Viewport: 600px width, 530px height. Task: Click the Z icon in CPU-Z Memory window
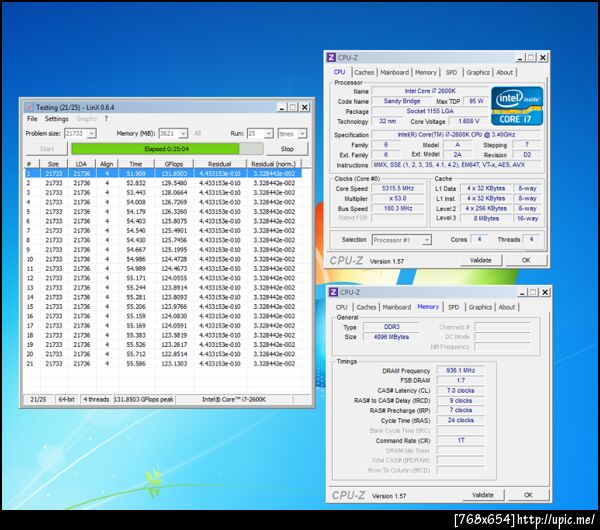pos(333,292)
